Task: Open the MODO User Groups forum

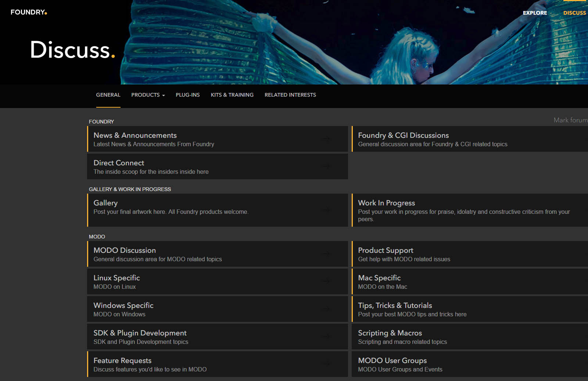Action: point(392,360)
